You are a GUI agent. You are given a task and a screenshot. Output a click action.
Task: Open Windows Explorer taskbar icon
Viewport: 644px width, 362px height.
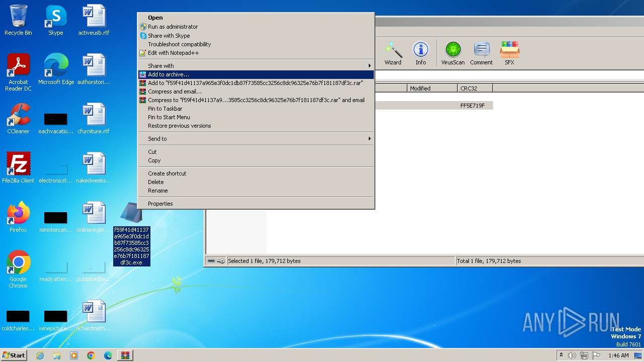tap(57, 355)
